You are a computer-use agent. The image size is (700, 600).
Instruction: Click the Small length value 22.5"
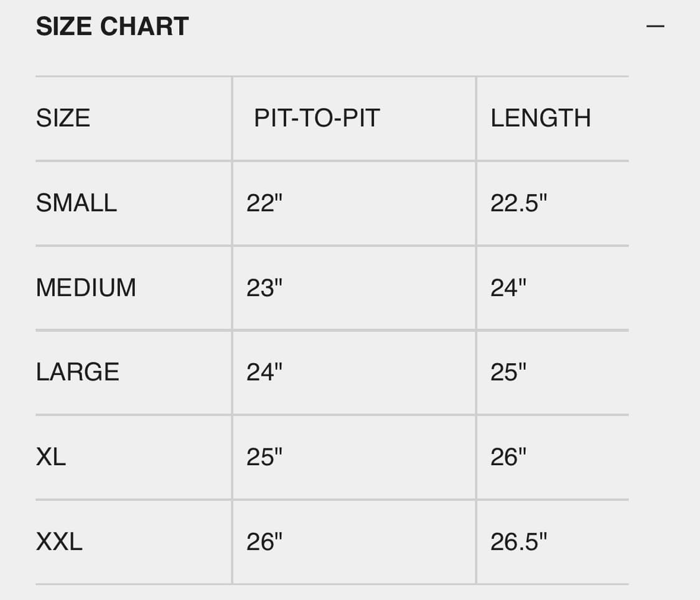coord(518,203)
